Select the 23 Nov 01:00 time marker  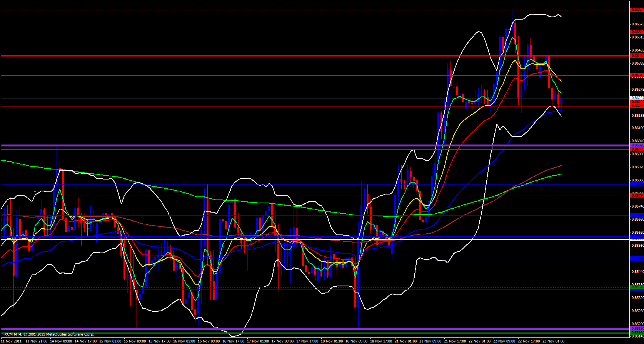point(553,341)
